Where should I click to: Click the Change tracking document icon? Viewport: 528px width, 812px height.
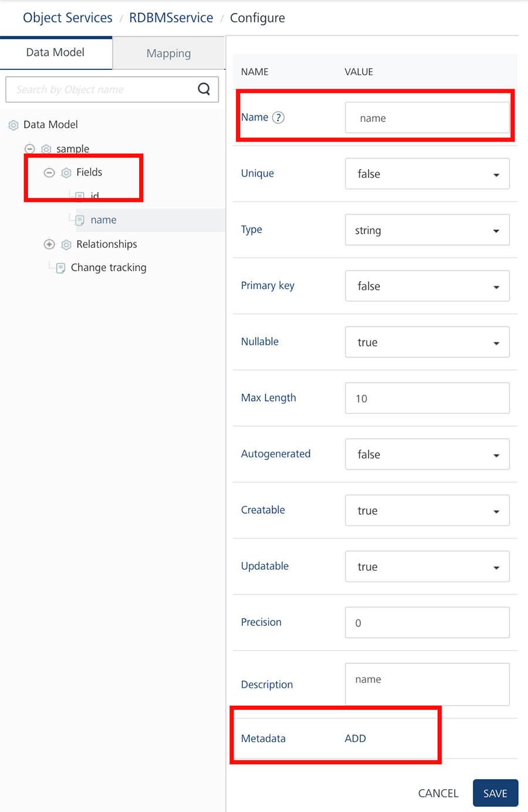pyautogui.click(x=60, y=268)
